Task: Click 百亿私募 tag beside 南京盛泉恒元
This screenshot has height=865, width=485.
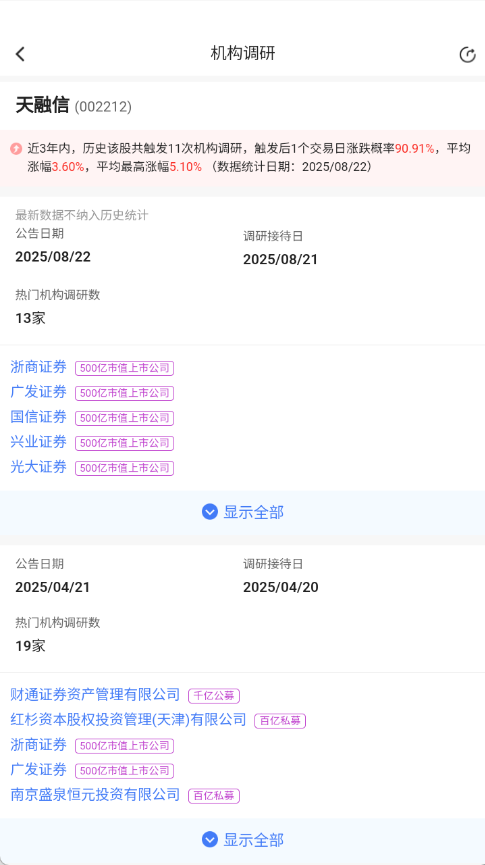Action: 214,796
